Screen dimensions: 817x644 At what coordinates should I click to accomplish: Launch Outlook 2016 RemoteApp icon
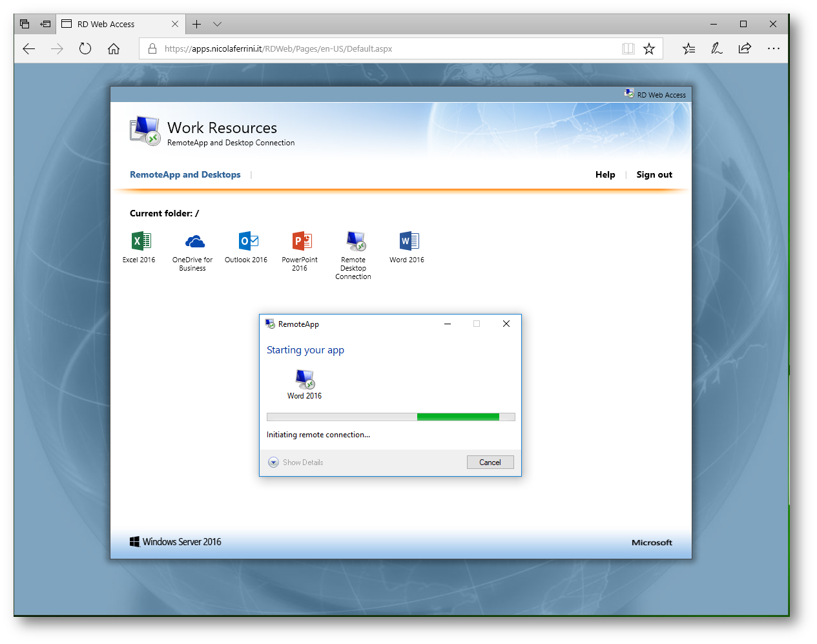(248, 241)
